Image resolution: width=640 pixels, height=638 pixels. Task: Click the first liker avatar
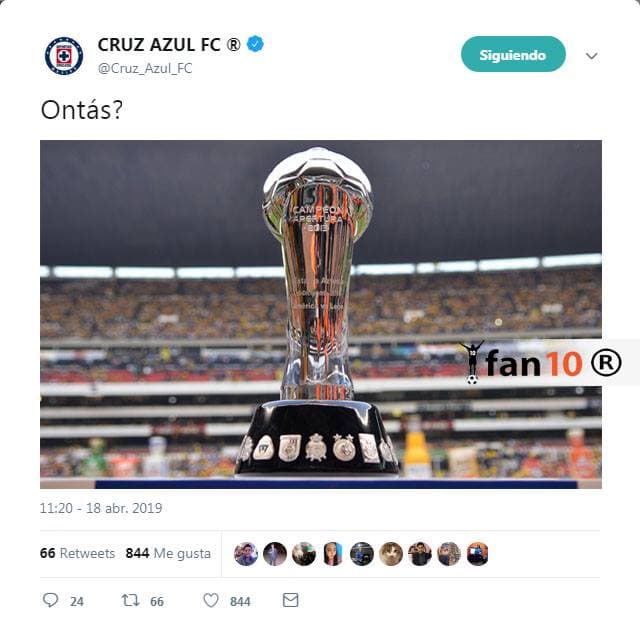pos(246,554)
